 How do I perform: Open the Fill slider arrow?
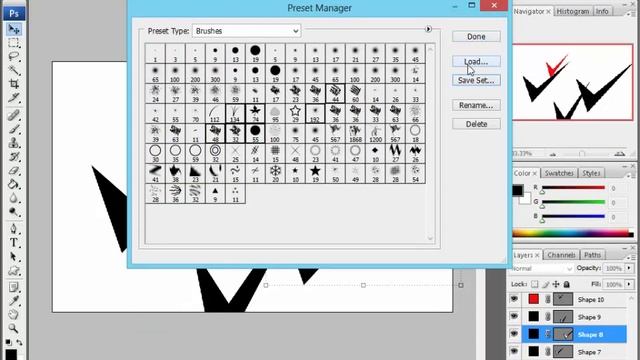(x=629, y=284)
